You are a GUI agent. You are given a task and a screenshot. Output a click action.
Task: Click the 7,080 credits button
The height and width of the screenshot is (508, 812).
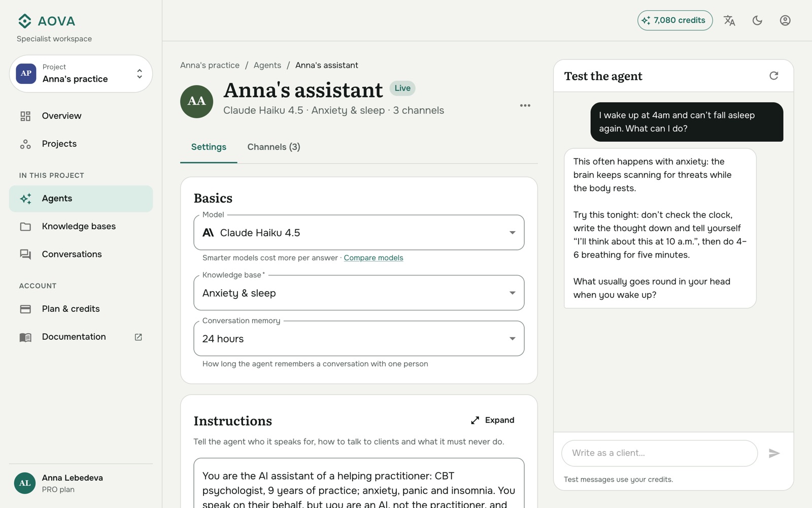(x=675, y=20)
